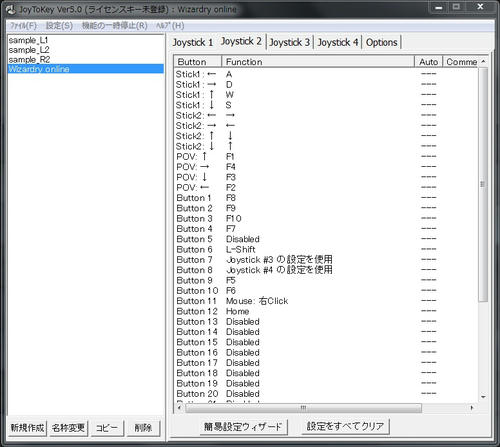
Task: Switch to the Joystick 3 tab
Action: click(x=290, y=43)
